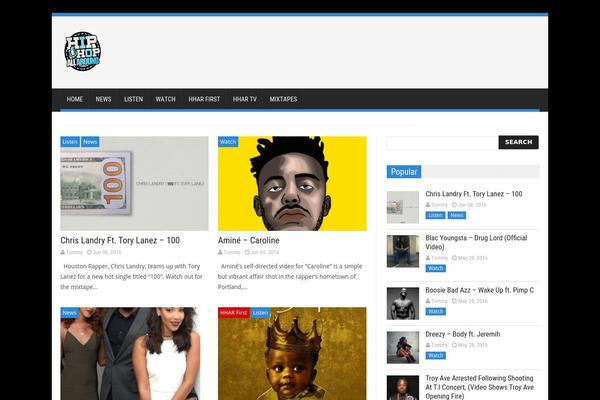
Task: Click author Tommy under main Chris Landry article
Action: [x=74, y=252]
